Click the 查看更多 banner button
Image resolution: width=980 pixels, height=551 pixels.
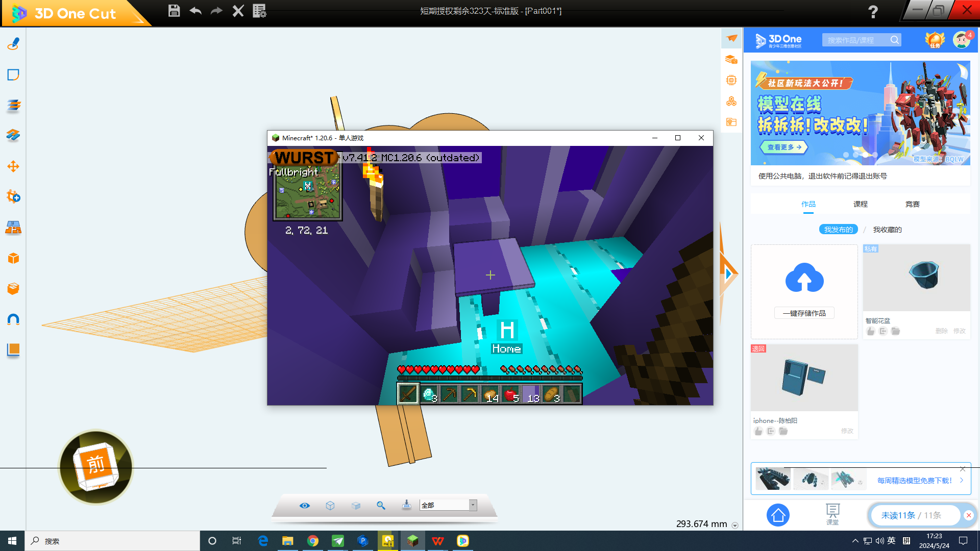tap(784, 147)
